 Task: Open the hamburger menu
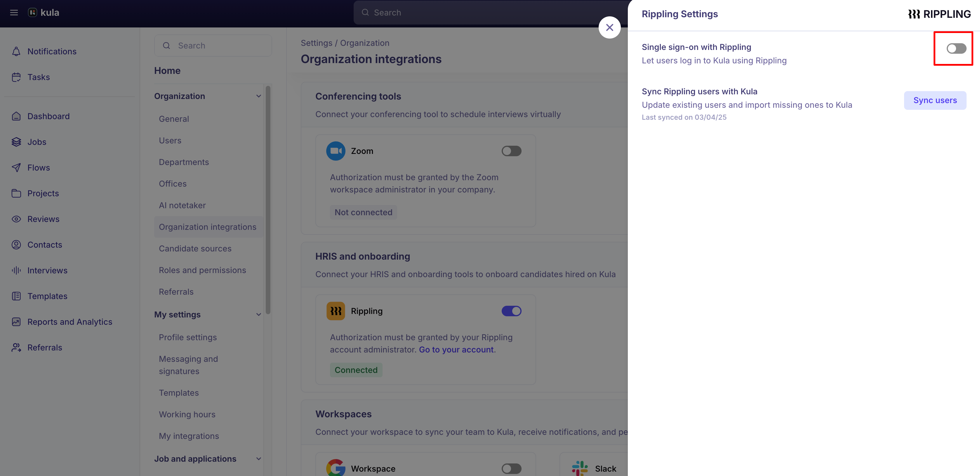tap(14, 13)
